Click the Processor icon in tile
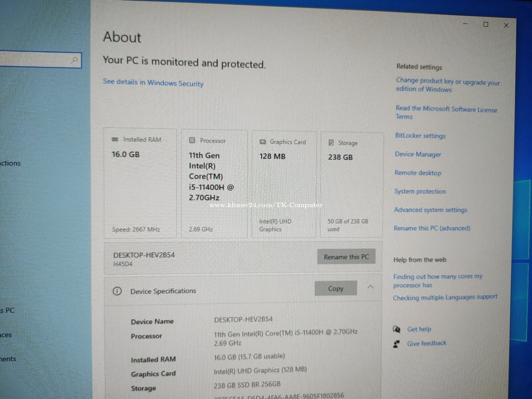 192,140
